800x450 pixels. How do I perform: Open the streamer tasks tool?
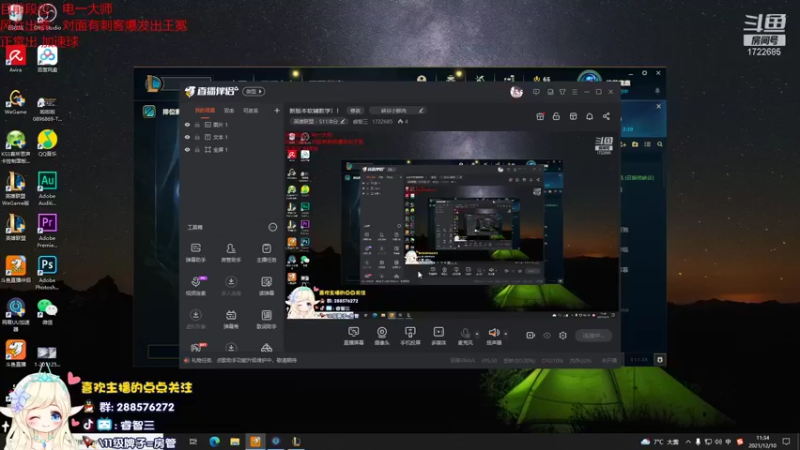tap(266, 253)
